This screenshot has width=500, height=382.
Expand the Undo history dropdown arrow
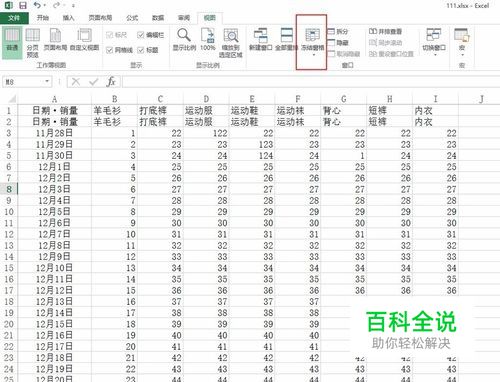coord(44,6)
